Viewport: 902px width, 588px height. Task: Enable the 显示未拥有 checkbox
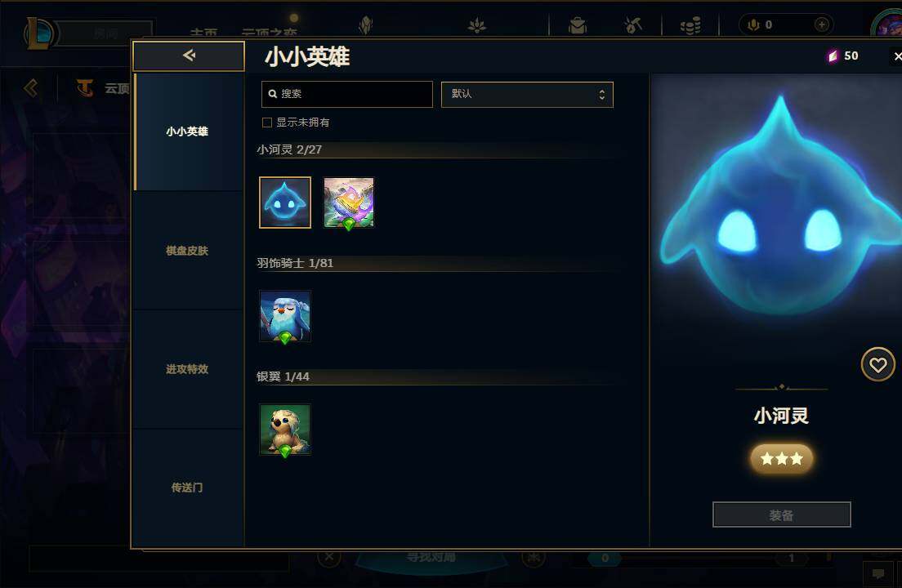pyautogui.click(x=267, y=122)
